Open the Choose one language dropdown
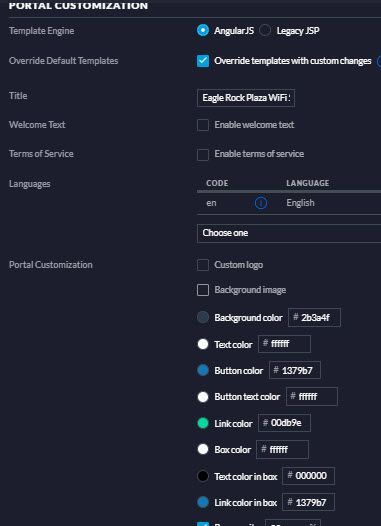381x526 pixels. (x=289, y=233)
